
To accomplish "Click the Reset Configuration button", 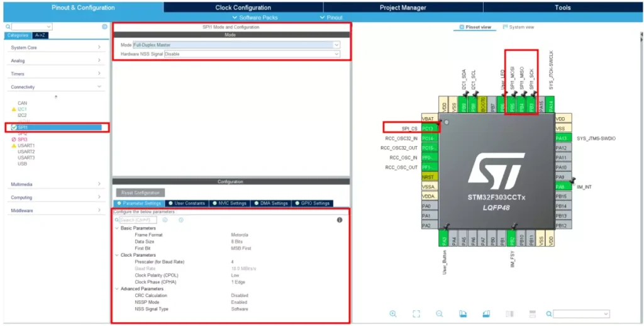I will coord(140,193).
